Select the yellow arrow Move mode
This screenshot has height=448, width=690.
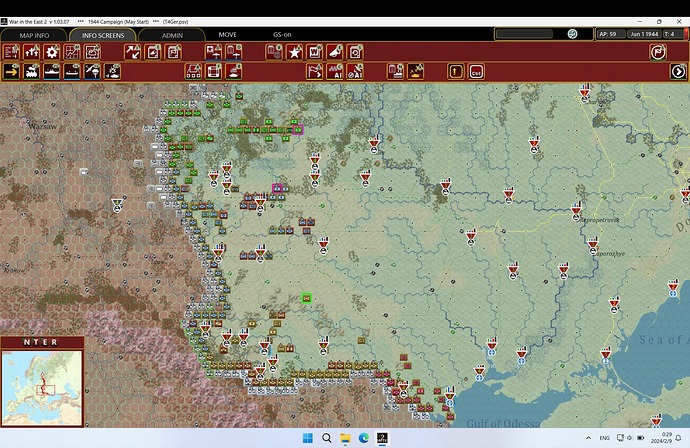point(11,71)
